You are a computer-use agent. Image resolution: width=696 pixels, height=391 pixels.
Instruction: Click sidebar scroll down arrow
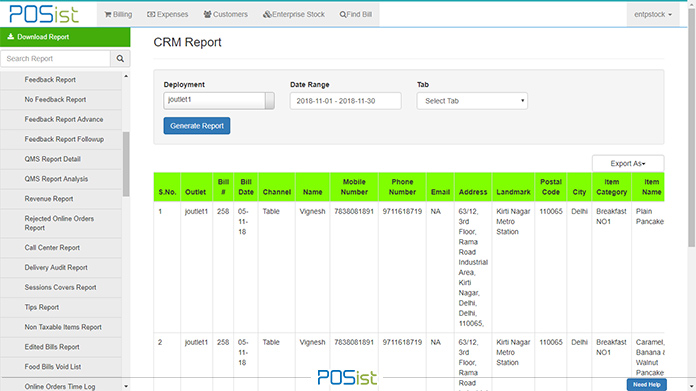point(126,386)
